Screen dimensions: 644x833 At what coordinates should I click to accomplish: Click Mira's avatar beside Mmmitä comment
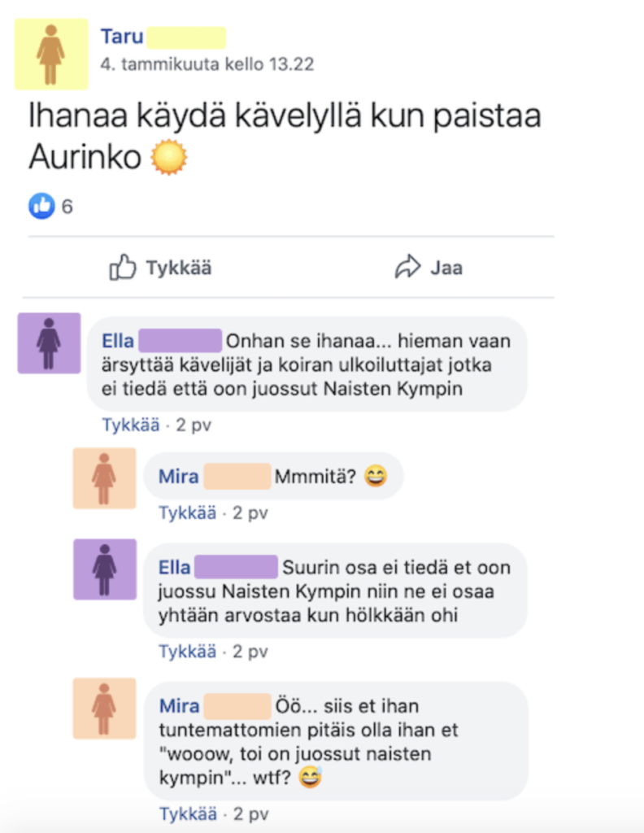105,478
